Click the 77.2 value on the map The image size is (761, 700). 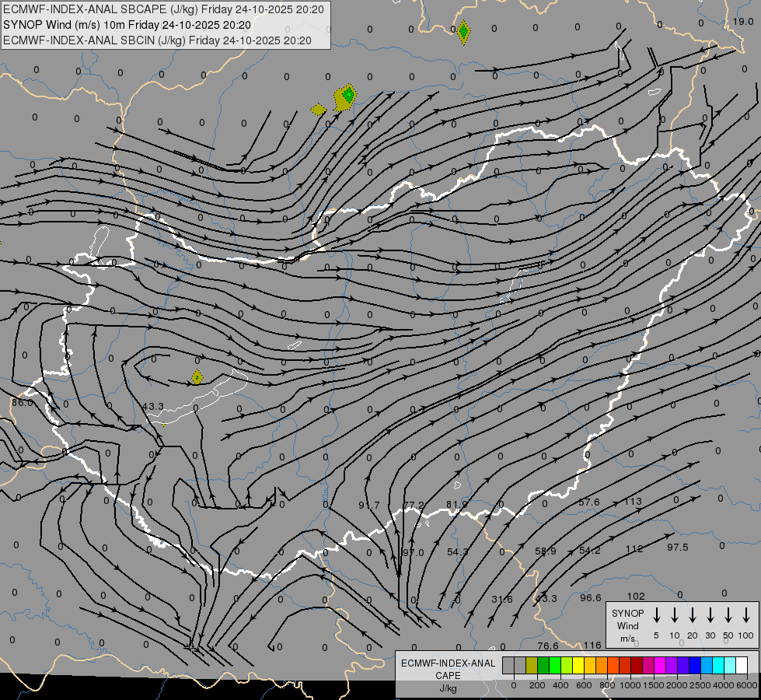click(x=414, y=506)
